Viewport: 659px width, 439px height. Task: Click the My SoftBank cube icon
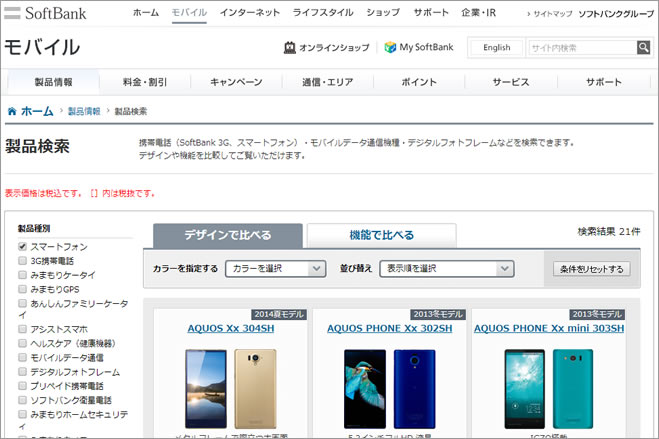pyautogui.click(x=390, y=47)
